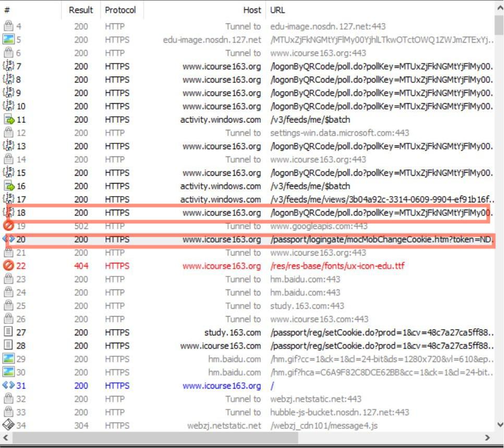Click the JSON icon of session 10

pos(8,106)
